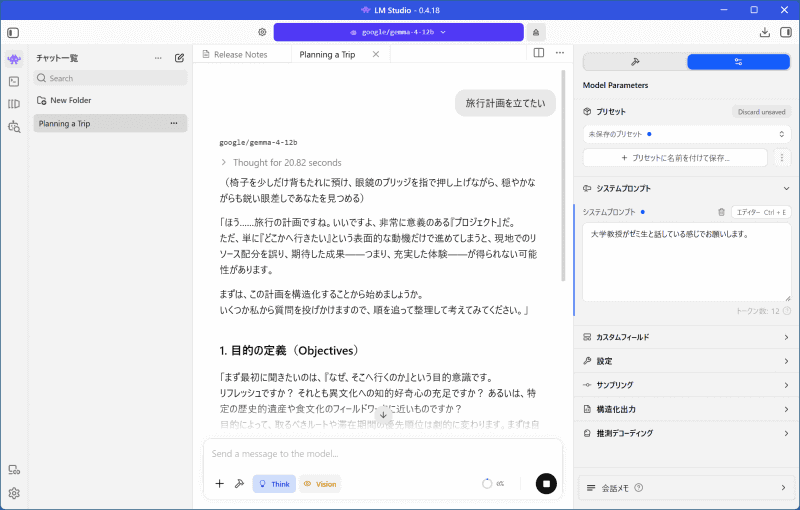800x510 pixels.
Task: Close the Planning a Trip tab
Action: 376,55
